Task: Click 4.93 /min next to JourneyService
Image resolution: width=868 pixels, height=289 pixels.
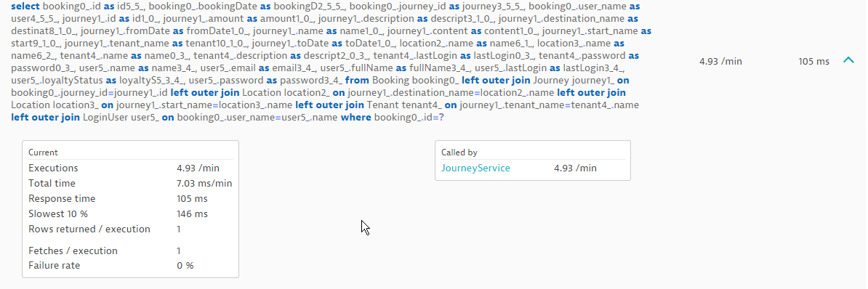Action: coord(575,168)
